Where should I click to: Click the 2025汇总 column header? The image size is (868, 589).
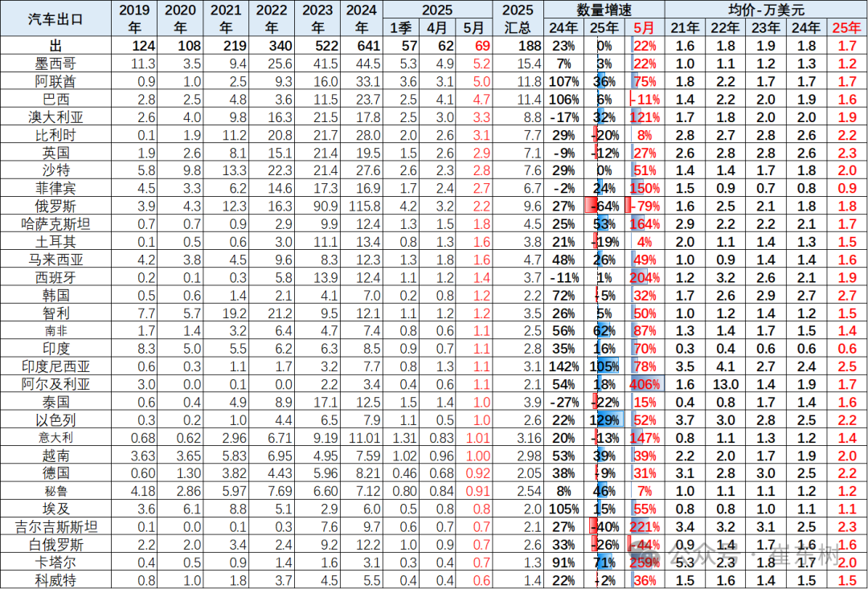(x=517, y=18)
